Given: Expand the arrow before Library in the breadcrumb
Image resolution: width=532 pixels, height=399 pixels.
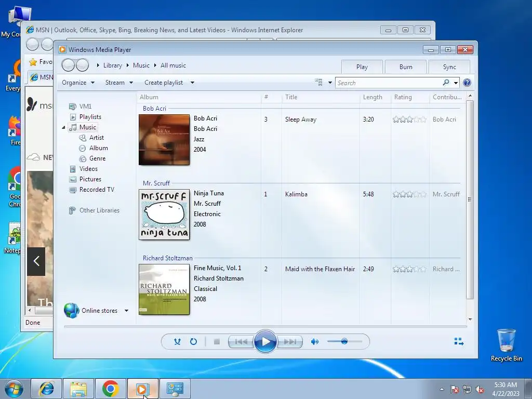Looking at the screenshot, I should coord(98,65).
